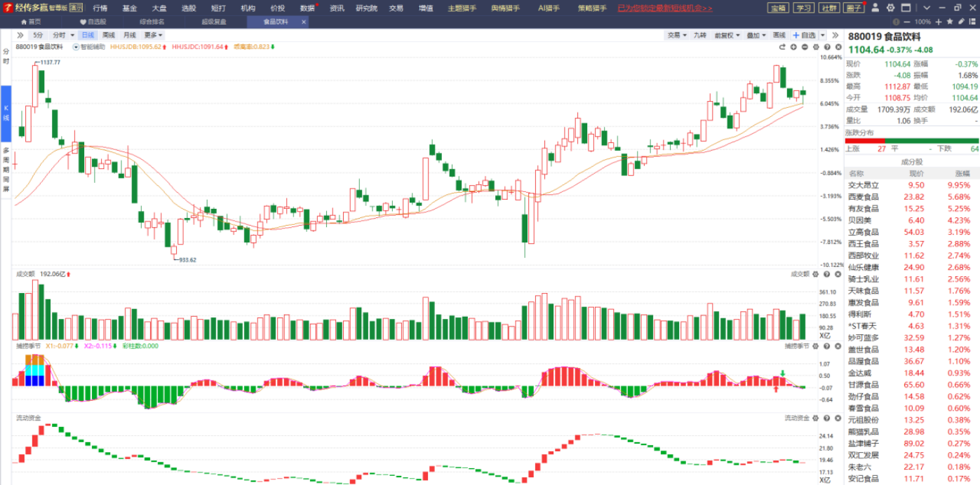The width and height of the screenshot is (980, 485).
Task: Close the 成交额 indicator panel
Action: tap(837, 274)
